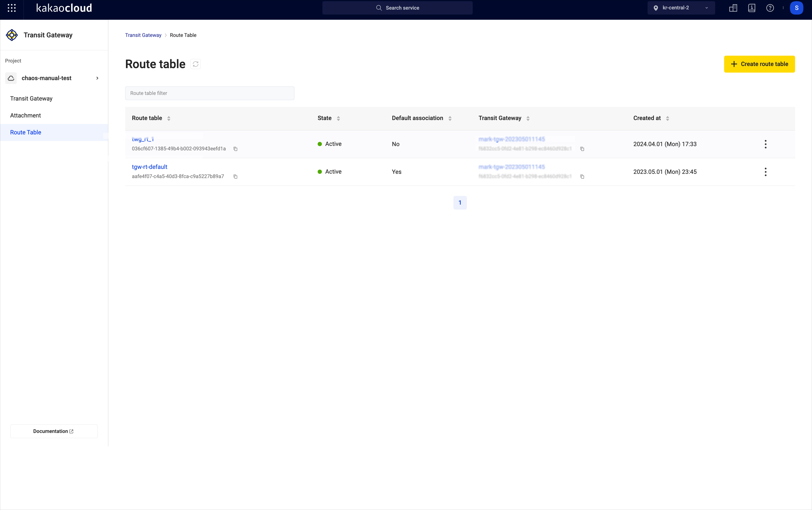Open transit gateway link in twg_rt_1 row

click(x=511, y=139)
